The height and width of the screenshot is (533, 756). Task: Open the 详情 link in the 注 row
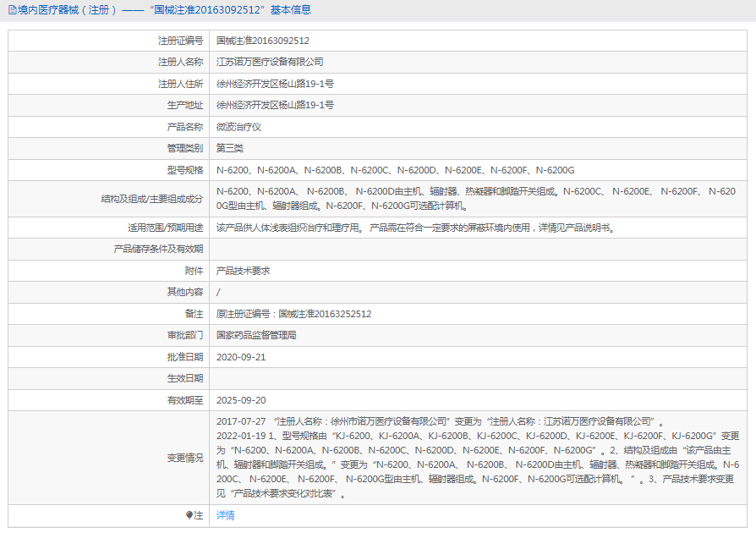click(225, 515)
